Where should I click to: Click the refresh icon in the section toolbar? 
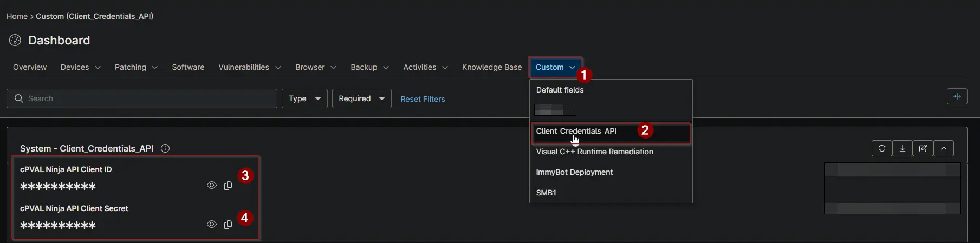(x=882, y=148)
